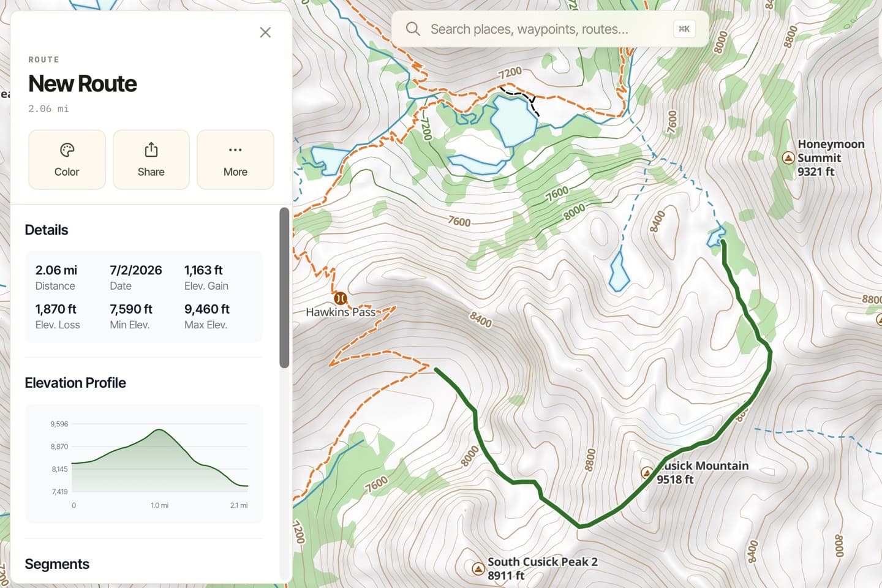Click the Segments section heading
The width and height of the screenshot is (882, 588).
pos(57,564)
